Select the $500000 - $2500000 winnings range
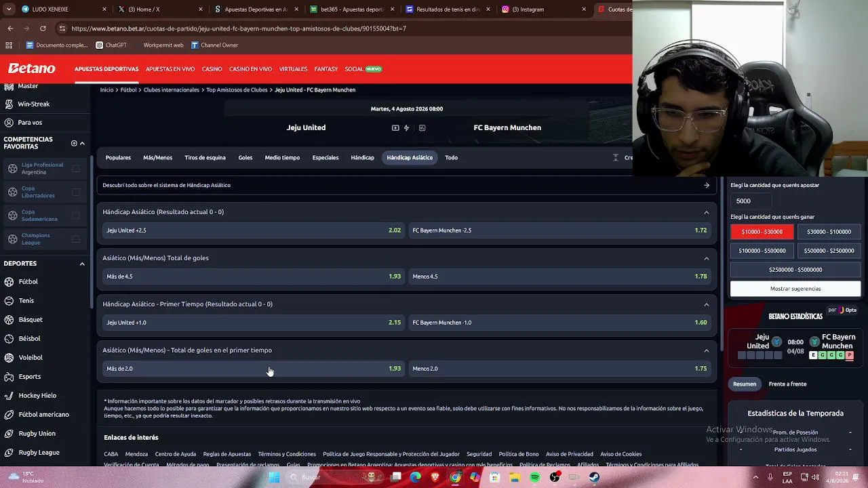 point(829,251)
